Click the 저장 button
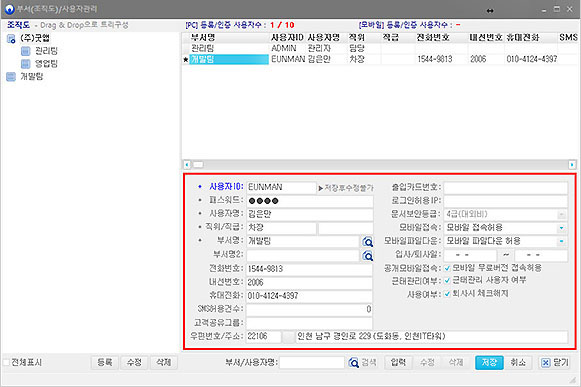 489,362
